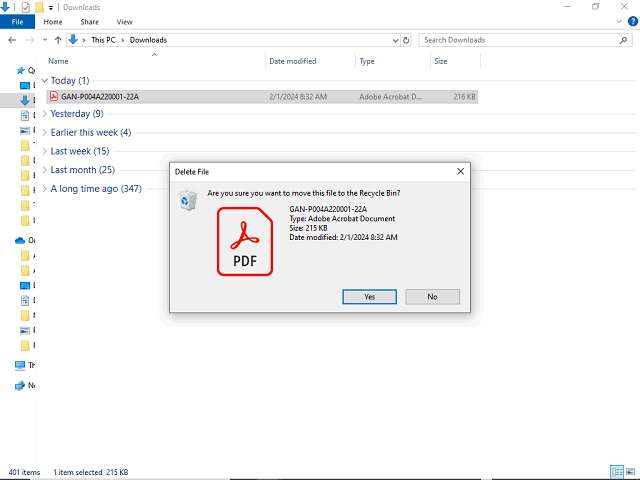Go up one folder level
Viewport: 640px width, 480px height.
[58, 40]
